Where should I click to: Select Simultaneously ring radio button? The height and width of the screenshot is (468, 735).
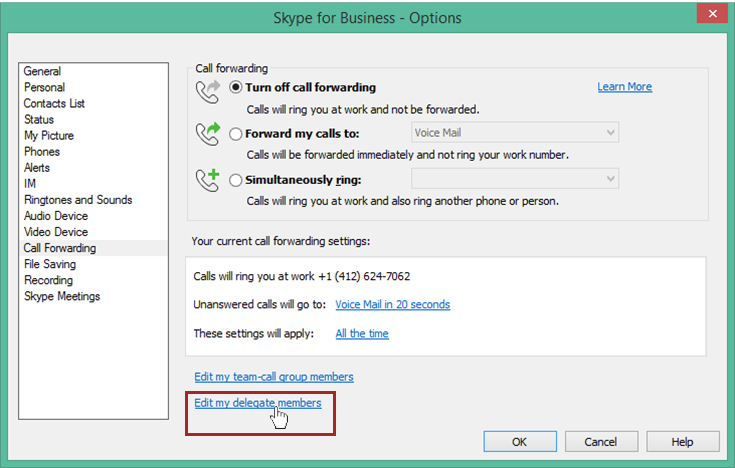pyautogui.click(x=235, y=180)
